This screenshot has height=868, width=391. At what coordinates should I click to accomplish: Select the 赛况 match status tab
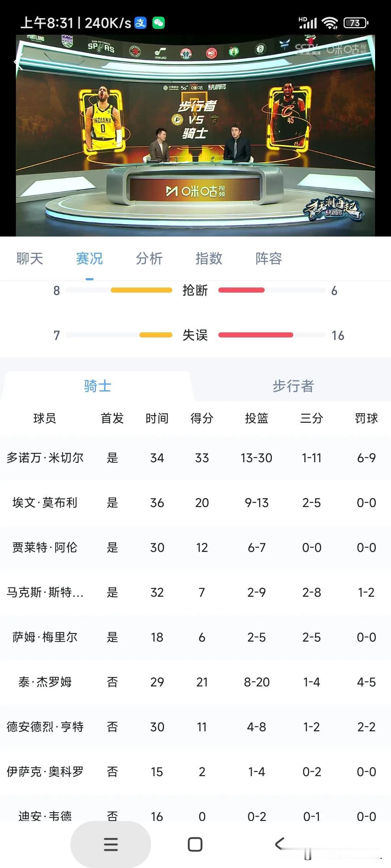coord(89,259)
